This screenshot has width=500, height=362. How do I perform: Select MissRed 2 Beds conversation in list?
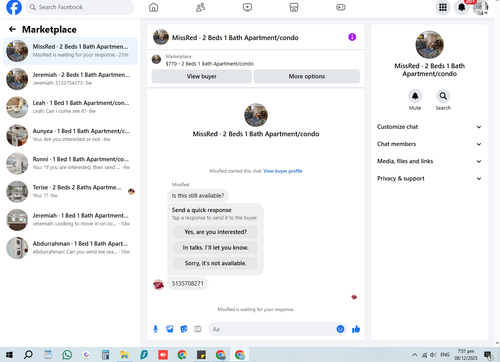(x=70, y=51)
